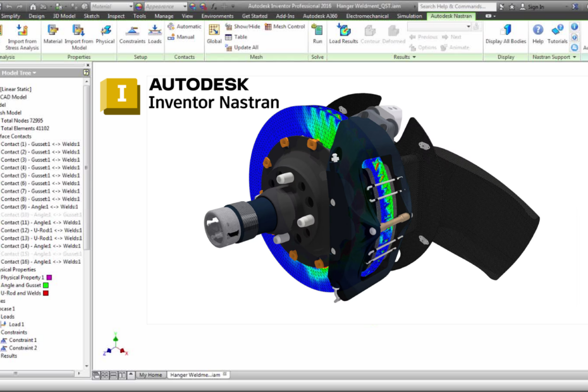Image resolution: width=588 pixels, height=392 pixels.
Task: Expand the Results panel dropdown arrow
Action: click(x=414, y=57)
